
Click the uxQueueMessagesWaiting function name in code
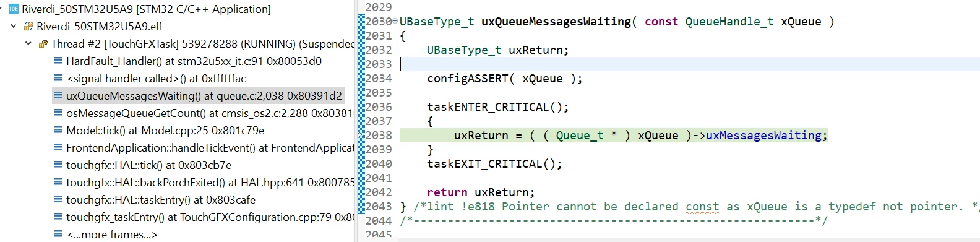click(x=556, y=22)
